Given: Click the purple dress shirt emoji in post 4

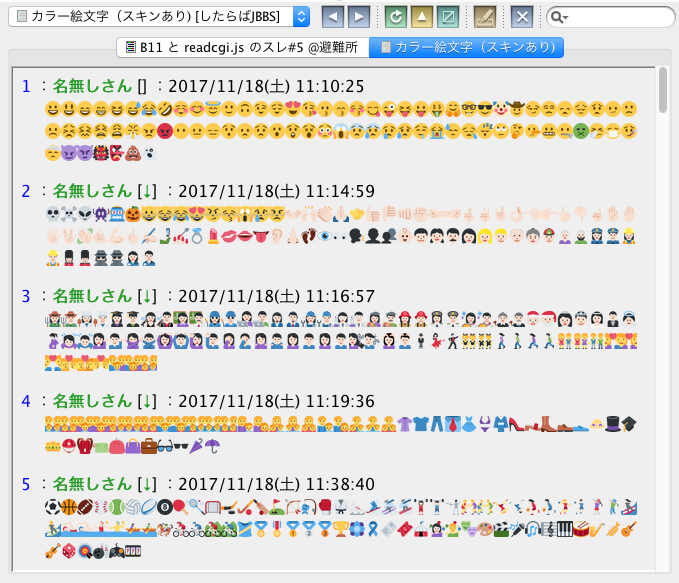Looking at the screenshot, I should [x=404, y=424].
